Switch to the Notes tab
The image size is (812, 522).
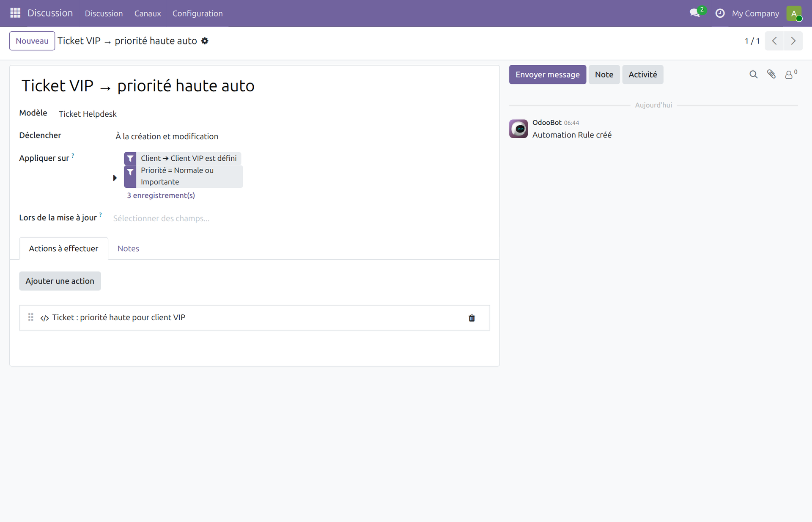[x=128, y=248]
